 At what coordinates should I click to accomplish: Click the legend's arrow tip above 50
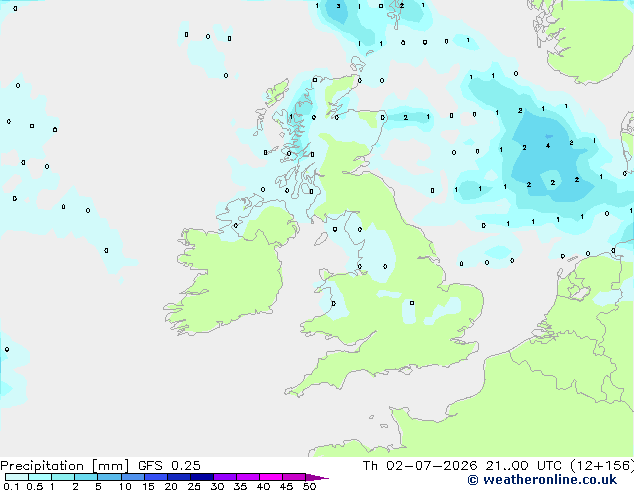[317, 477]
